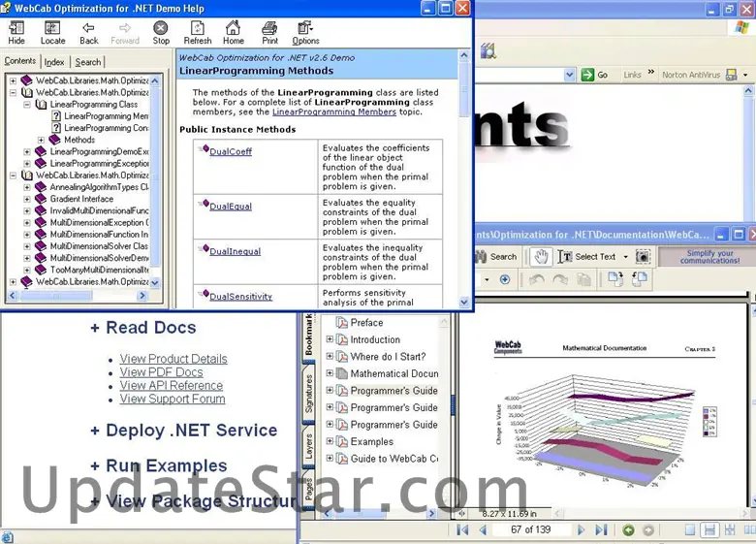Screen dimensions: 756x544
Task: Click the Locate toolbar icon
Action: (x=52, y=33)
